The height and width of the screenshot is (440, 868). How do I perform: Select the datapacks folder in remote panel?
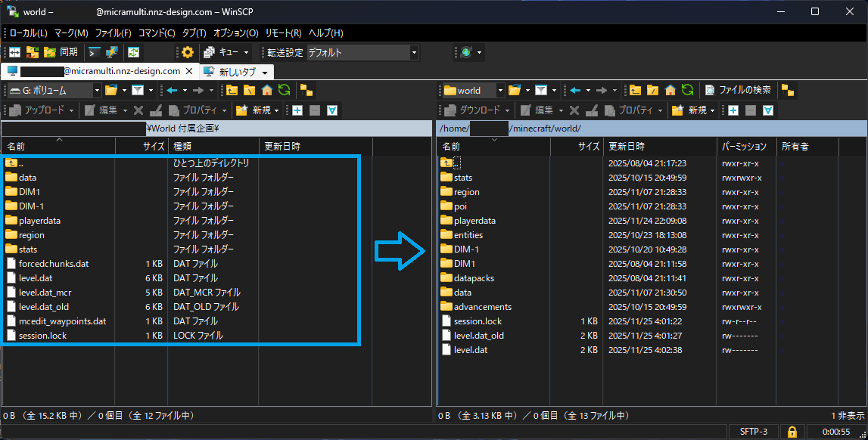coord(474,278)
